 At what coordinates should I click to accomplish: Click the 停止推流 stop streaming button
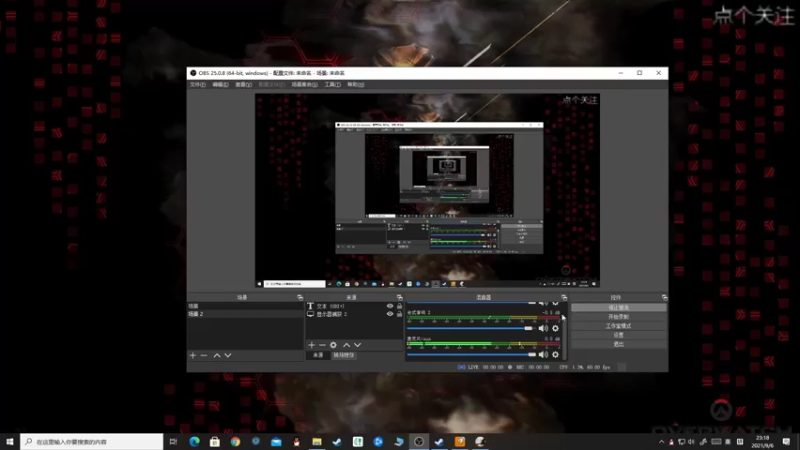coord(618,308)
